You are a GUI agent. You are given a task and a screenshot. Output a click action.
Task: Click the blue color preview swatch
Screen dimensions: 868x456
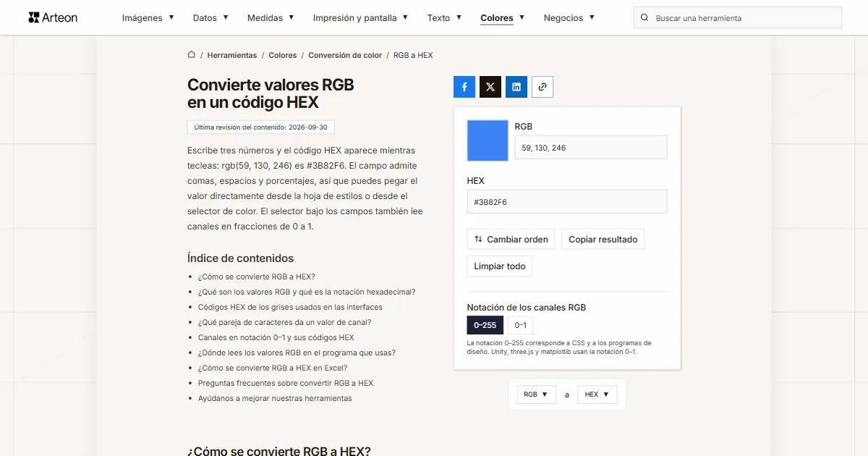click(488, 140)
